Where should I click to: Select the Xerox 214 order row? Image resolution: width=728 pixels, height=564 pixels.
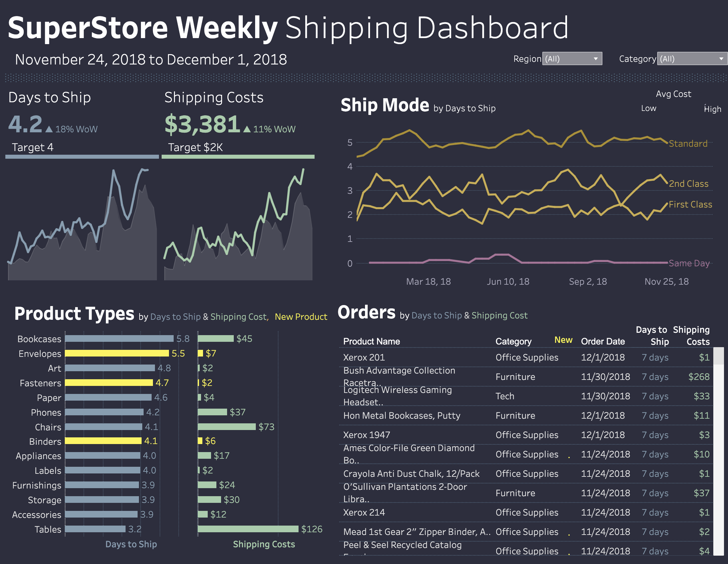526,512
